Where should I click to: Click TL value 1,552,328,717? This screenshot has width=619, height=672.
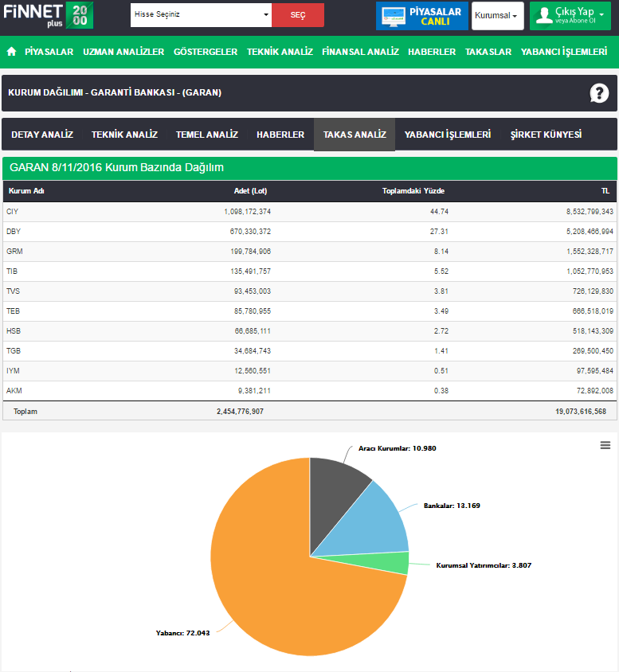pyautogui.click(x=590, y=252)
